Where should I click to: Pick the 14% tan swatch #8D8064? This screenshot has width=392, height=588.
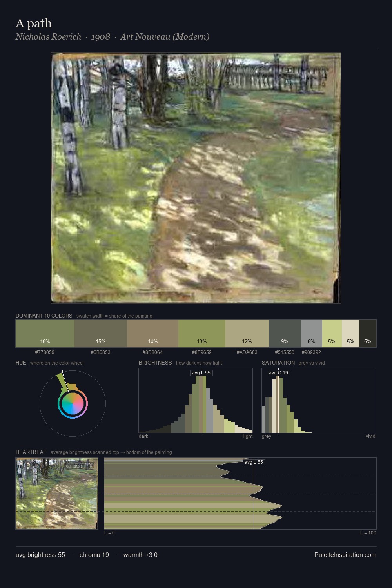pyautogui.click(x=153, y=334)
